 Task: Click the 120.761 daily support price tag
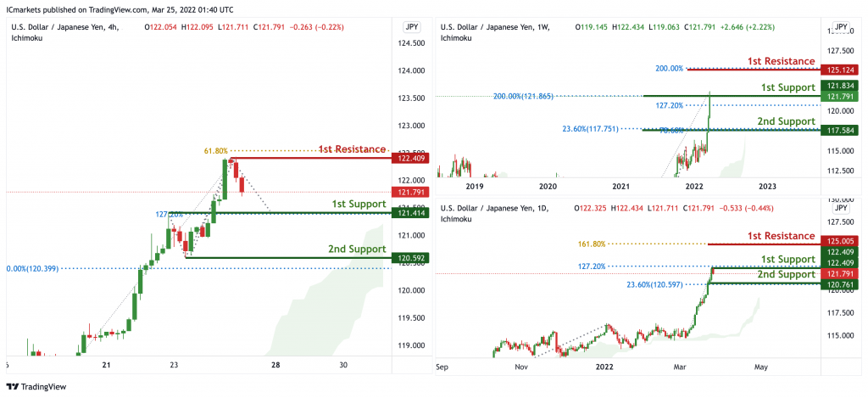point(840,284)
